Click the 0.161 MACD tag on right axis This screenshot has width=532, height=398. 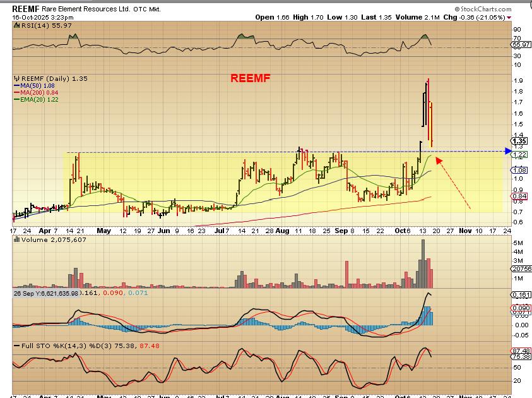520,294
